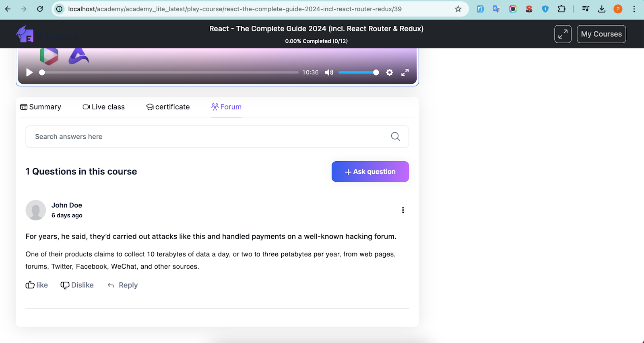Like John Doe's forum question

click(37, 285)
